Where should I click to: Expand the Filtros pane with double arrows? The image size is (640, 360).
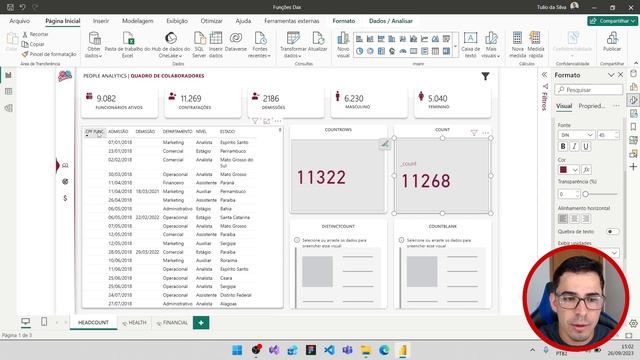click(x=544, y=75)
